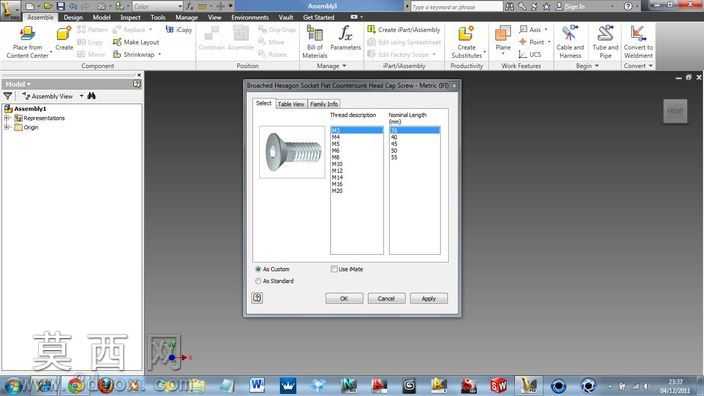Click the Create component icon

[64, 34]
